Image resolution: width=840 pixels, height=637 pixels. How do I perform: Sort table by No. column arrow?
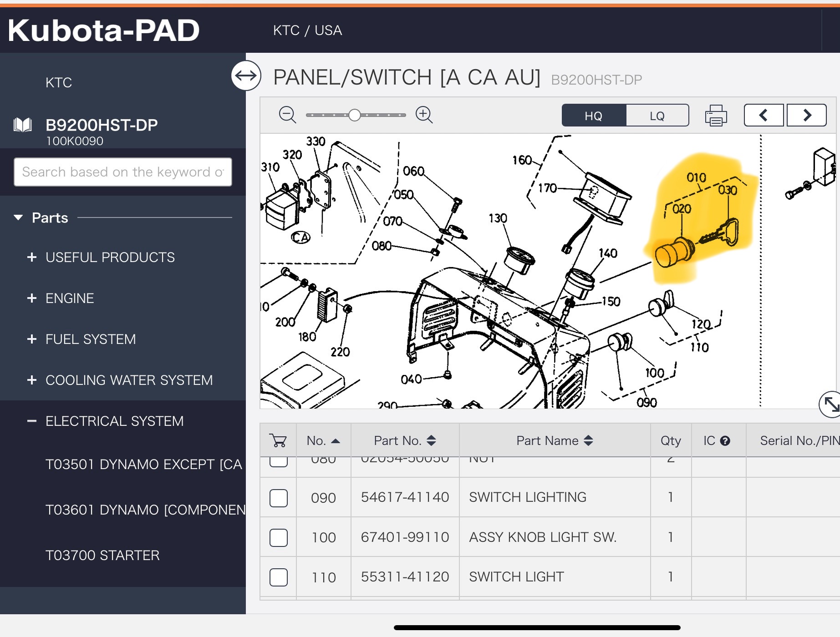(336, 441)
